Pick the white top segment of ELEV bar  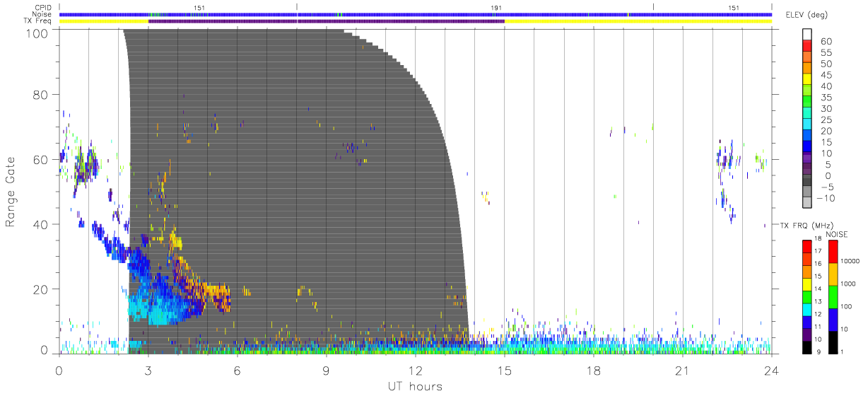[807, 35]
